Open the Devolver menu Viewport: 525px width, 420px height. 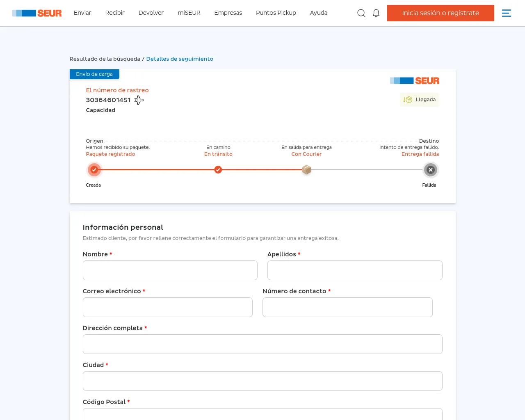tap(151, 13)
